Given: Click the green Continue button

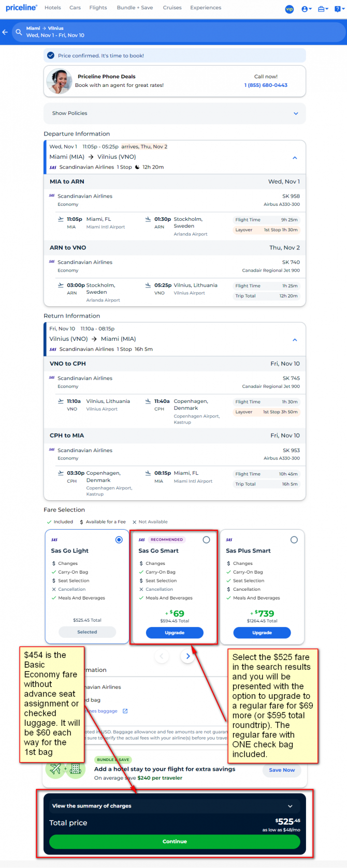Looking at the screenshot, I should [x=175, y=841].
